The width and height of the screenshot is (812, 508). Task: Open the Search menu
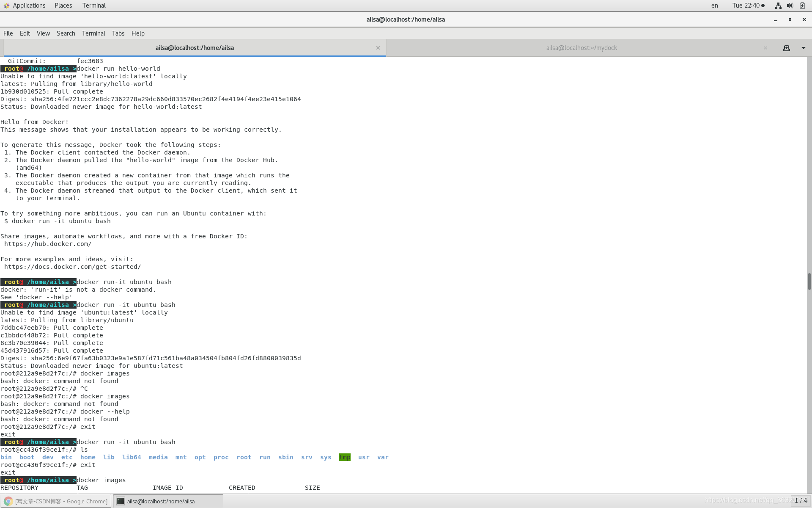66,33
